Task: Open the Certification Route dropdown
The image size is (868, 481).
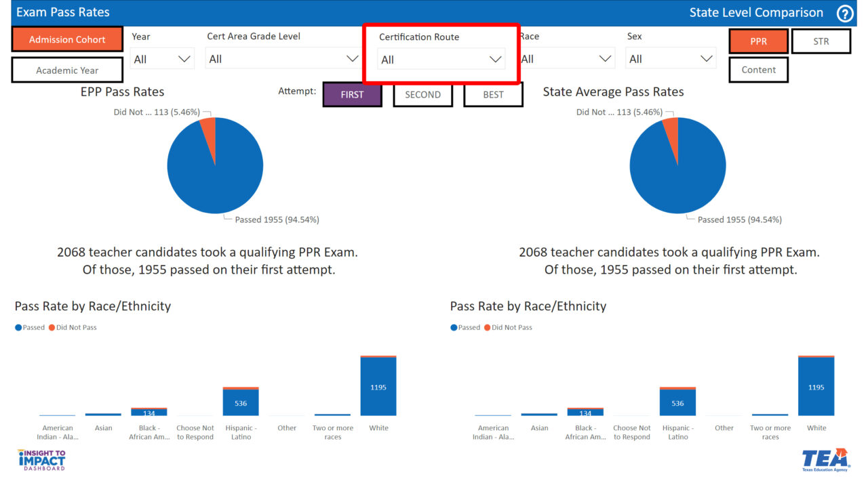Action: (x=441, y=60)
